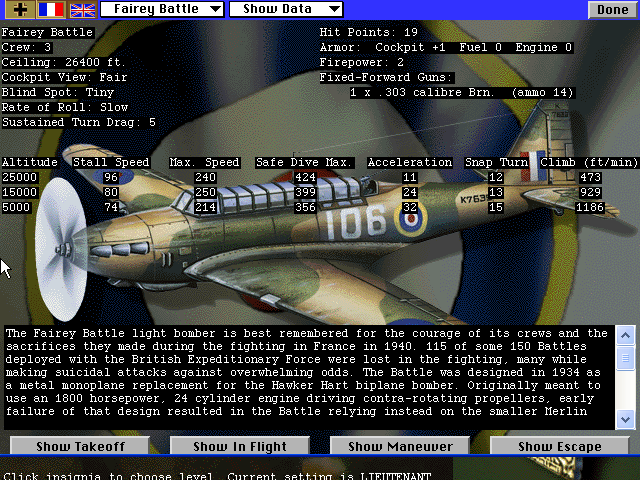Click max speed value 250
This screenshot has width=640, height=480.
[x=205, y=192]
